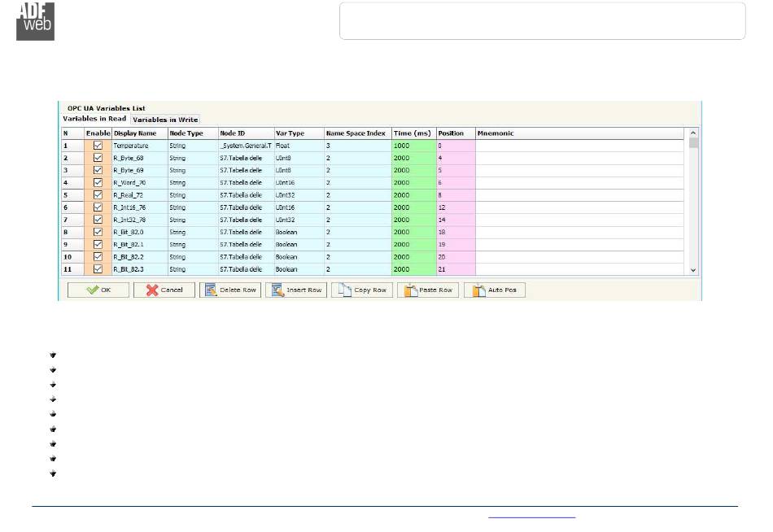Image resolution: width=773 pixels, height=532 pixels.
Task: Click the red X Cancel icon
Action: click(x=152, y=290)
